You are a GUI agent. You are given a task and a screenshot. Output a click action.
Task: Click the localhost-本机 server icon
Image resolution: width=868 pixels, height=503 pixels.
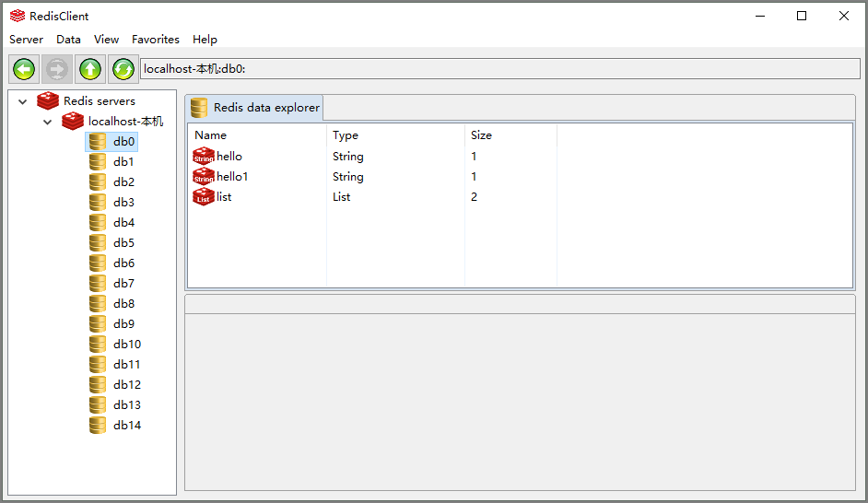(73, 121)
